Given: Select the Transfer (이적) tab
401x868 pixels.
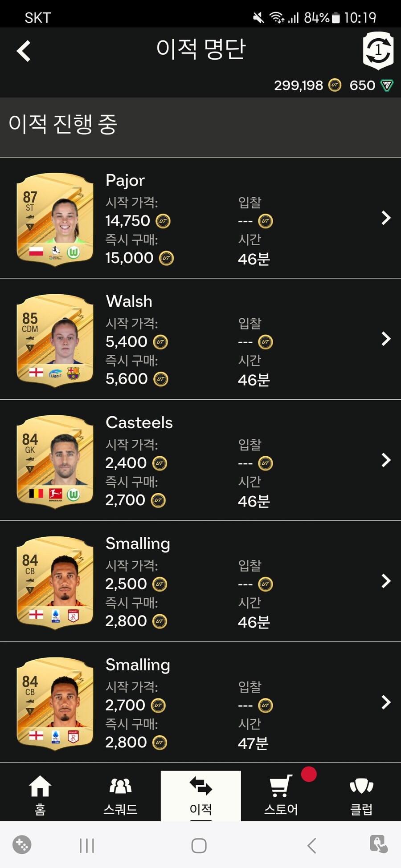Looking at the screenshot, I should 200,795.
